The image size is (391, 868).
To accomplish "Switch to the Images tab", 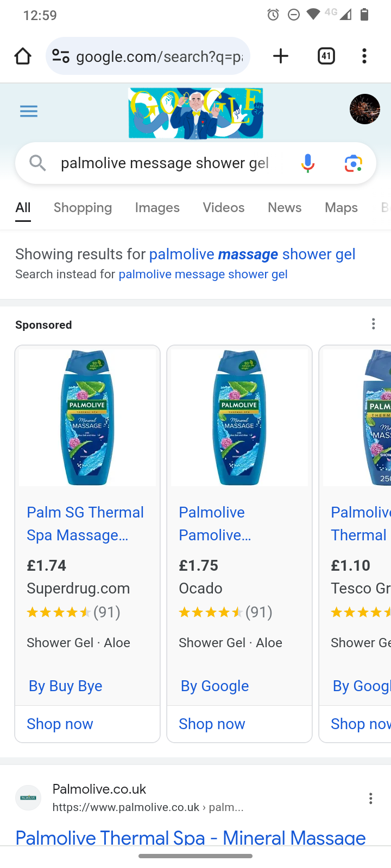I will tap(157, 208).
